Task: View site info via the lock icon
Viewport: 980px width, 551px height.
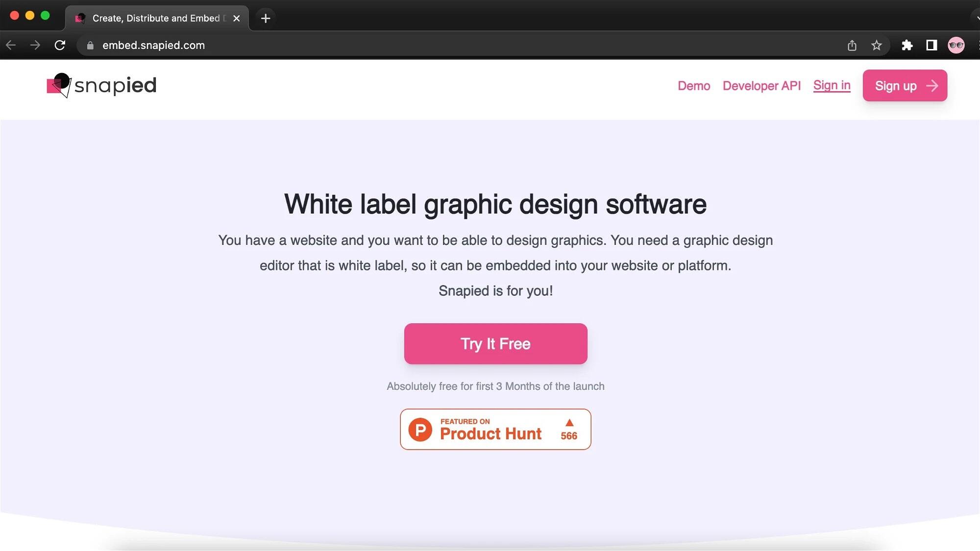Action: [90, 46]
